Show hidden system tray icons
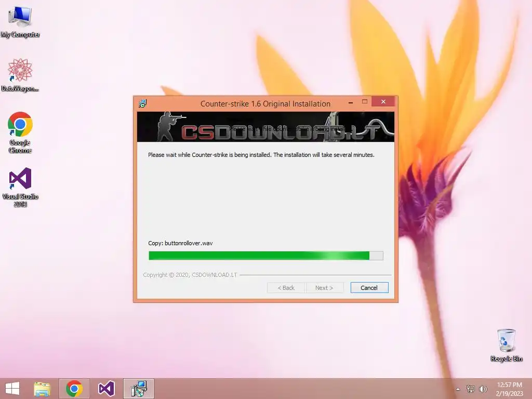Screen dimensions: 532x399 (458, 389)
